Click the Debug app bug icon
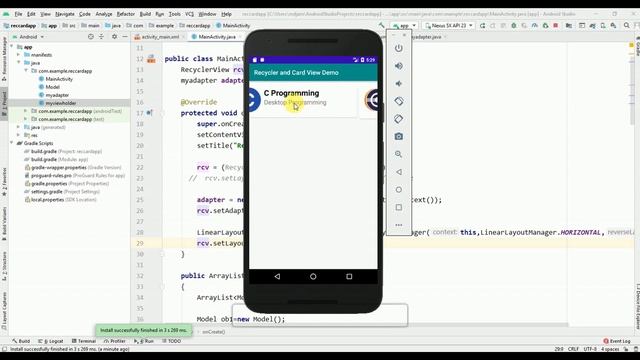Screen dimensions: 640x360 (514, 25)
